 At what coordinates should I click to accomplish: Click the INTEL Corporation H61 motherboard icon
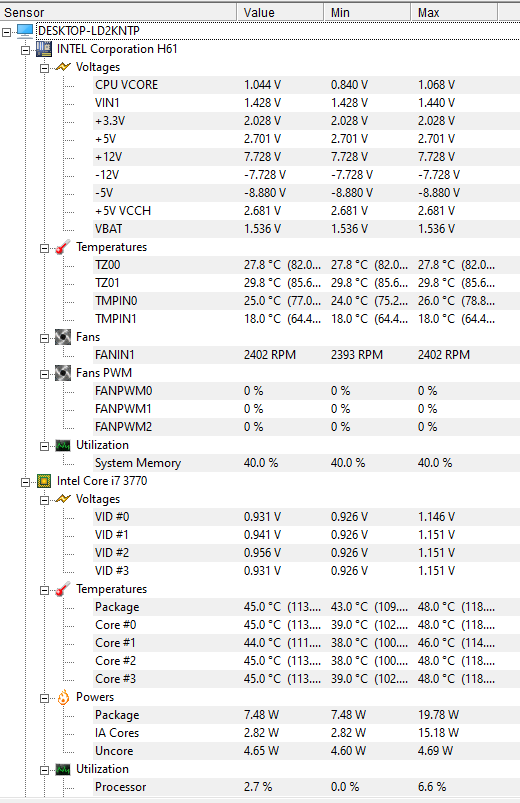tap(44, 49)
